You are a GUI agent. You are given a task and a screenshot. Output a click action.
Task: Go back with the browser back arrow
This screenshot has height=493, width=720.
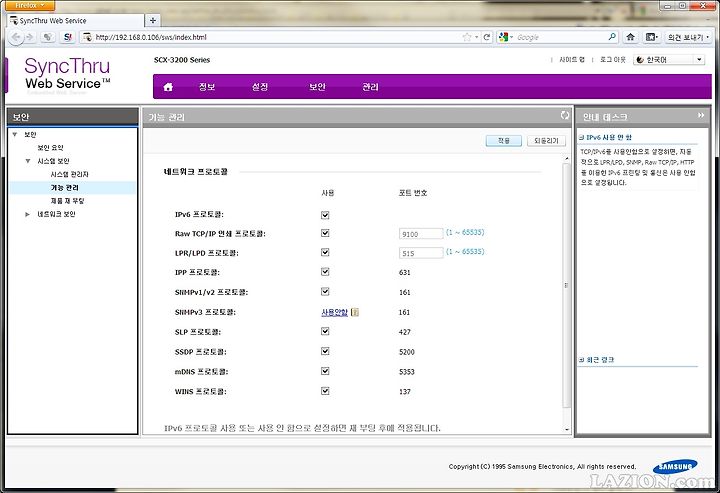(x=17, y=37)
